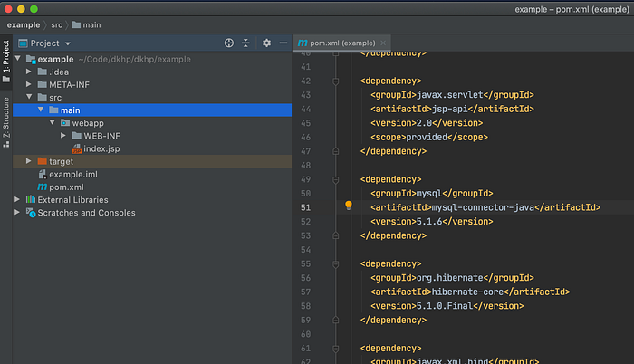Screen dimensions: 634x364
Task: Fold the dependency block at line 55
Action: [336, 264]
